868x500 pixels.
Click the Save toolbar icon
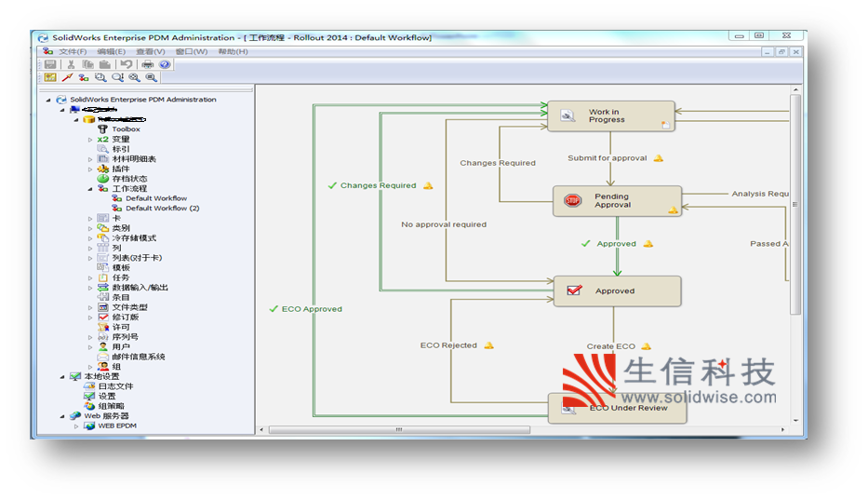click(x=50, y=64)
